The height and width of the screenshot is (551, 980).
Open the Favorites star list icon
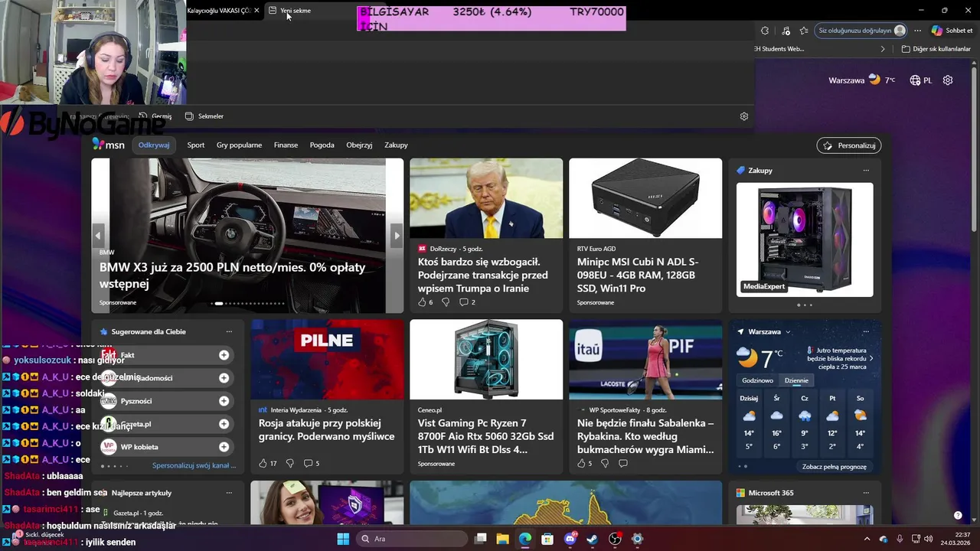click(x=804, y=31)
